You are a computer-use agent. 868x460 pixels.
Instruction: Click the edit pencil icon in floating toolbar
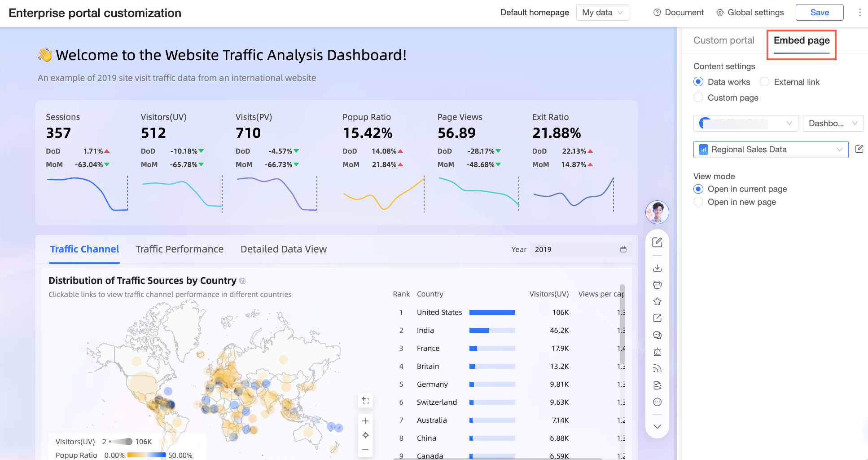657,242
